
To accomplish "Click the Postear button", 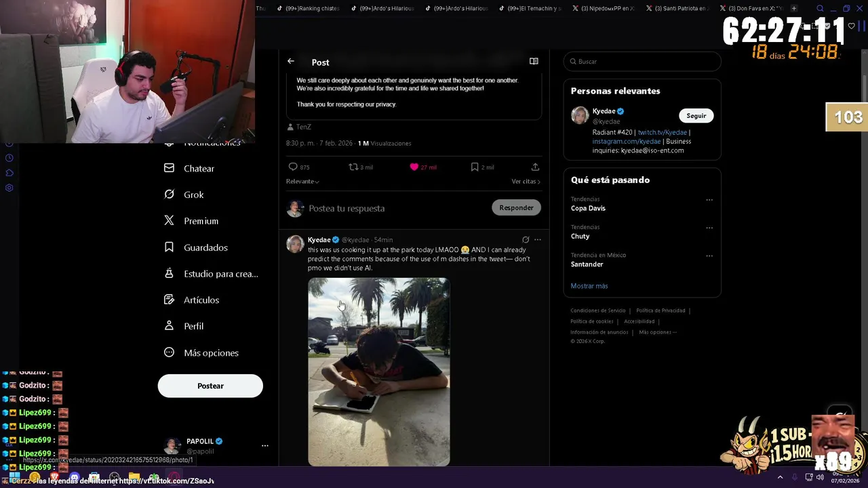I will 210,386.
